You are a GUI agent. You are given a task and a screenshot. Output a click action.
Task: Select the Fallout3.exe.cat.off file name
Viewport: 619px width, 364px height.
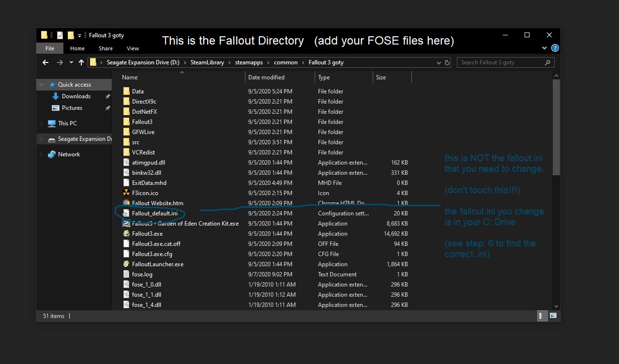[x=156, y=243]
